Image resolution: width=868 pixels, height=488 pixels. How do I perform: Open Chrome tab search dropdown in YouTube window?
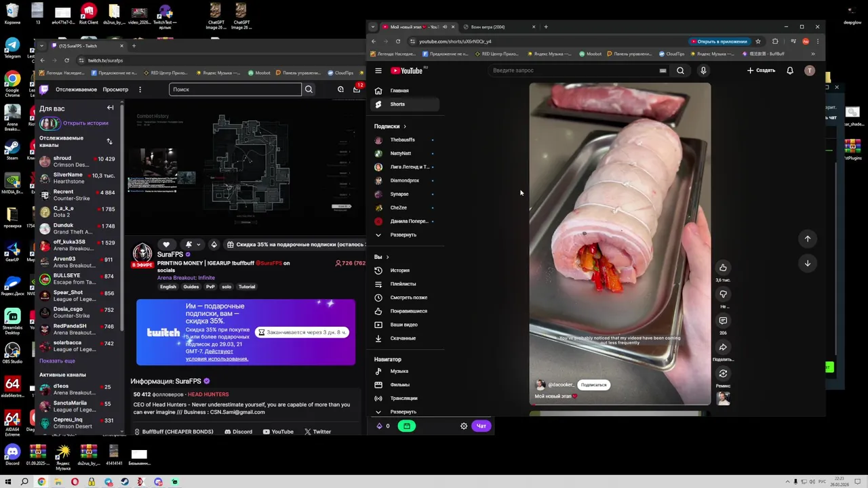[x=372, y=27]
